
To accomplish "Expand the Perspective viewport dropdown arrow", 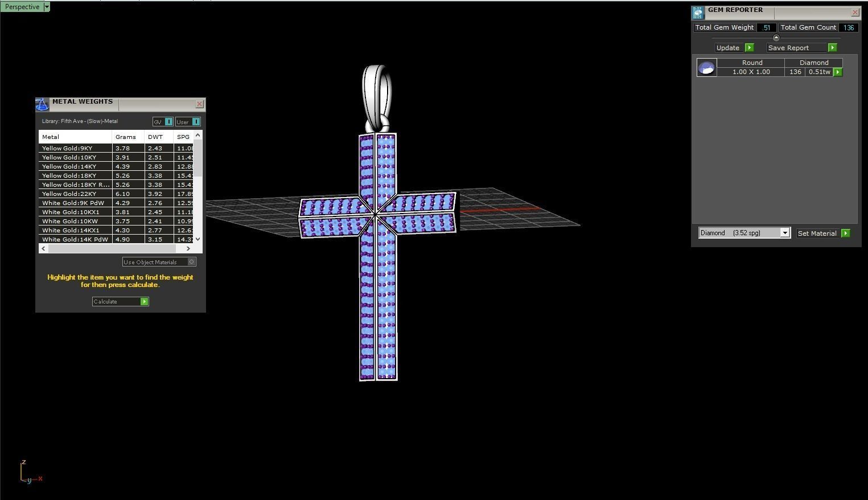I will (47, 7).
